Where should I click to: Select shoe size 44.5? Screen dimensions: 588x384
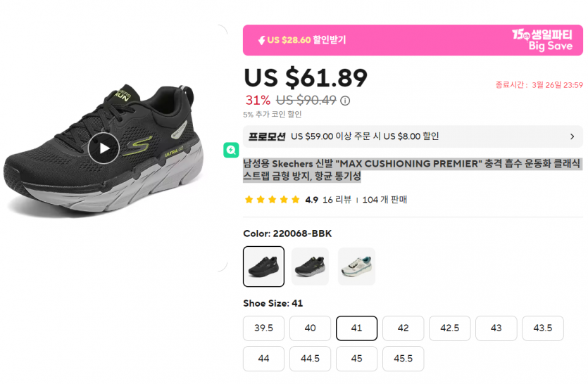click(310, 359)
